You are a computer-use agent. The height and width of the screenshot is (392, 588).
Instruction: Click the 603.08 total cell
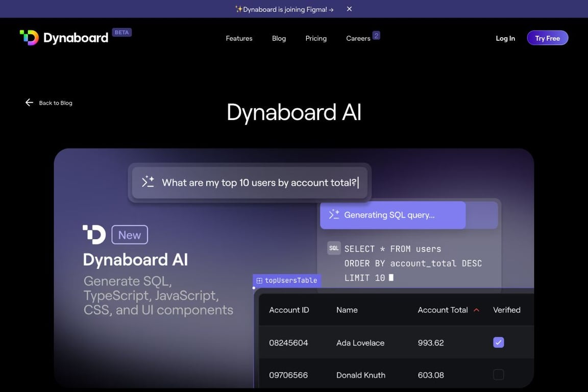pos(430,375)
